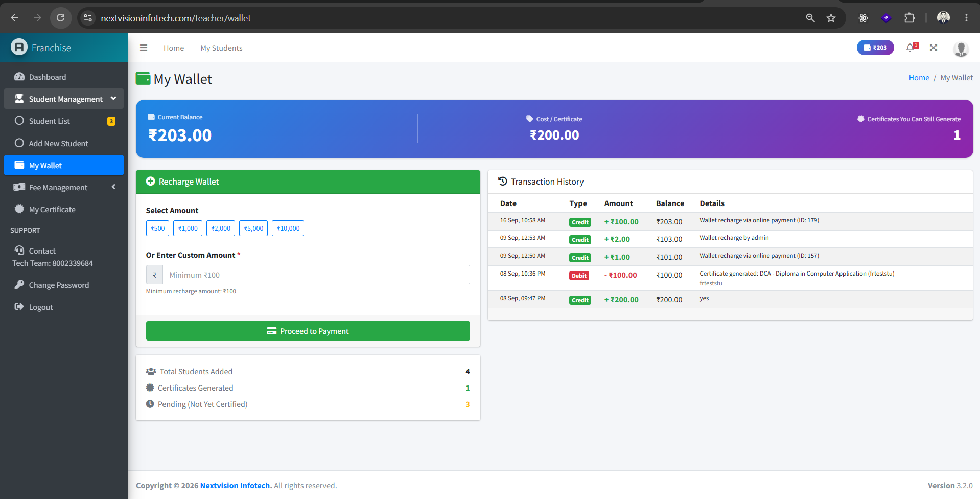Screen dimensions: 980x499
Task: Open Contact Tech Team support item
Action: pos(64,257)
